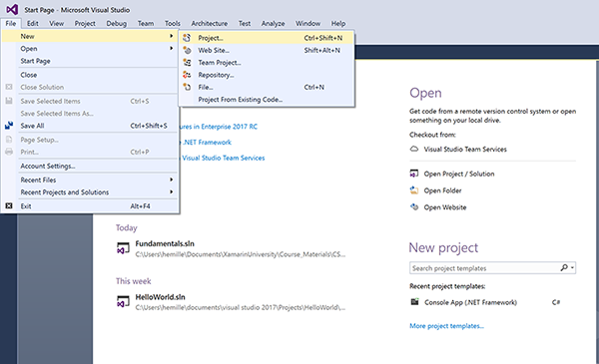
Task: Click Open Project / Solution link
Action: 459,174
